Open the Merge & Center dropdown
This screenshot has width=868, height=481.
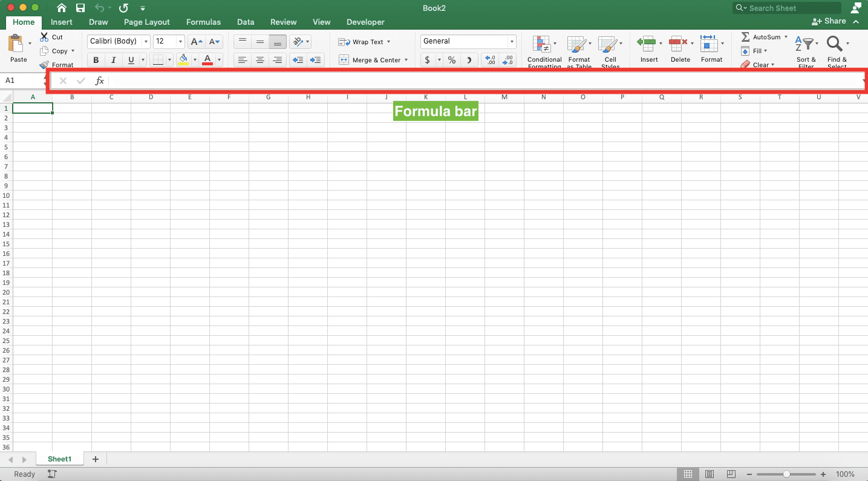coord(406,60)
